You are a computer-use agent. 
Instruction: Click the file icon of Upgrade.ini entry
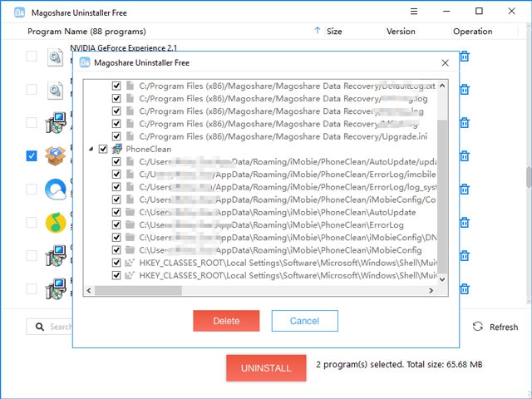tap(130, 136)
